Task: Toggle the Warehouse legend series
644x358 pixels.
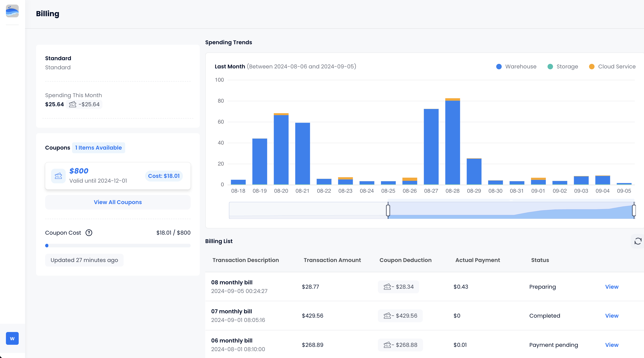Action: 516,67
